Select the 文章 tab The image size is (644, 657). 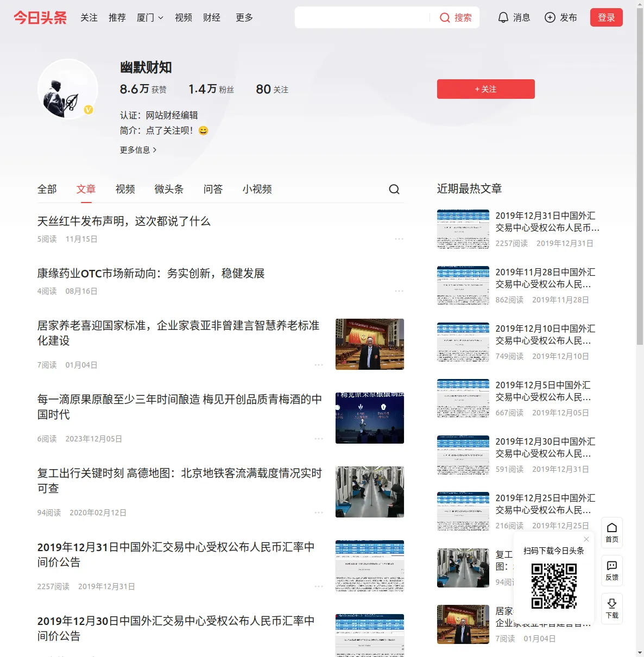(x=86, y=189)
